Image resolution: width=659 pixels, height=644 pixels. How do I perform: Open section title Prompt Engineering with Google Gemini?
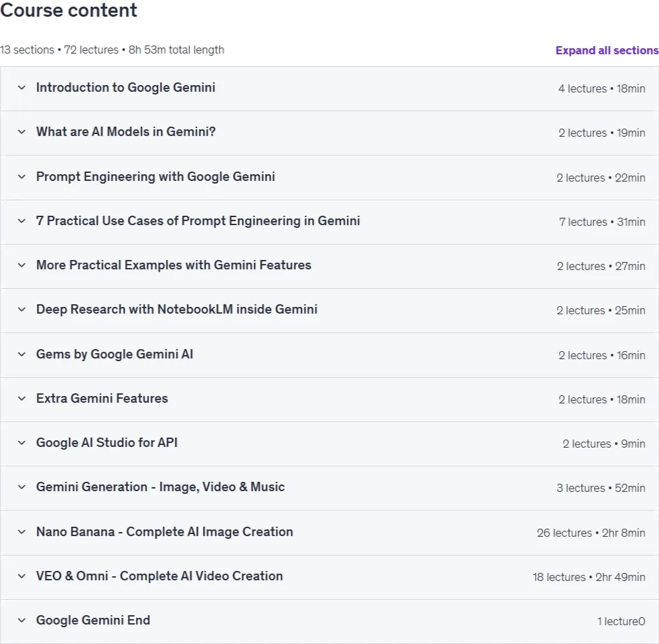155,177
